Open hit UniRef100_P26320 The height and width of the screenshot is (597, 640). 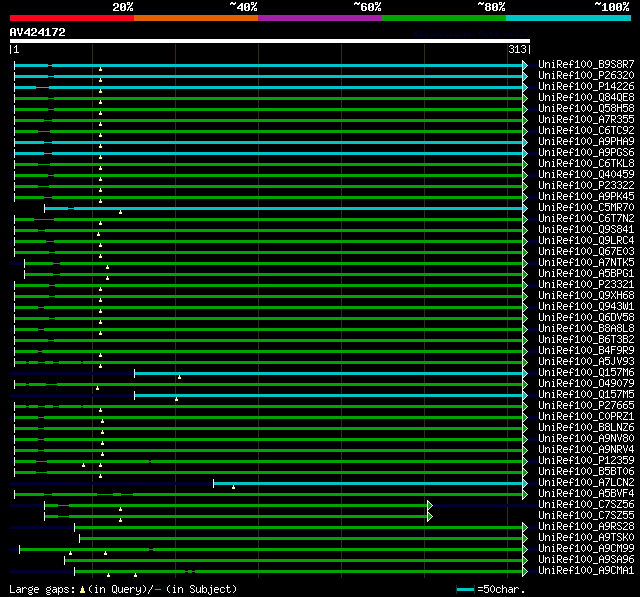(x=586, y=75)
